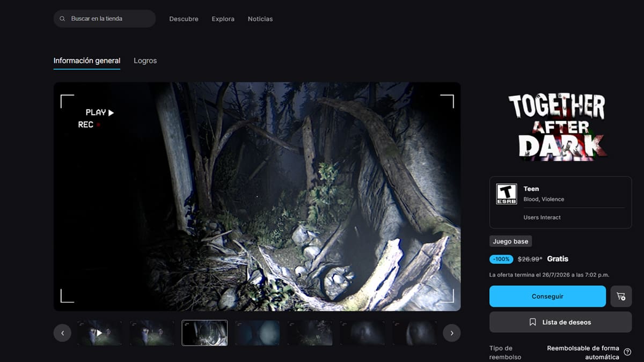Open the Explora section
Viewport: 644px width, 362px height.
(x=223, y=19)
